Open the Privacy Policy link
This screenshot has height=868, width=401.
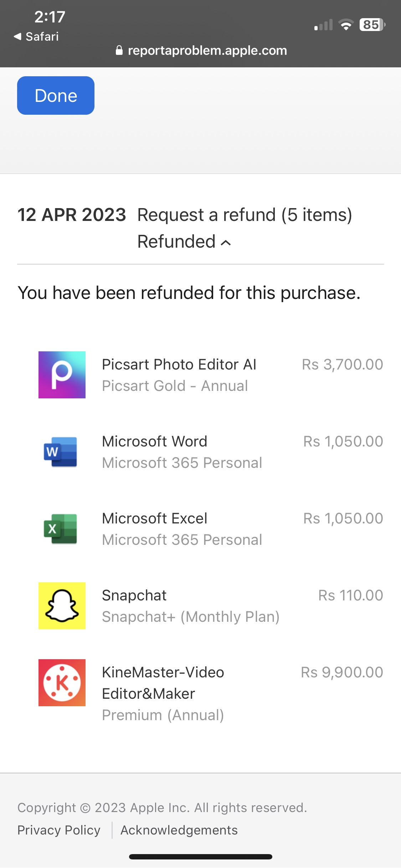[x=59, y=830]
